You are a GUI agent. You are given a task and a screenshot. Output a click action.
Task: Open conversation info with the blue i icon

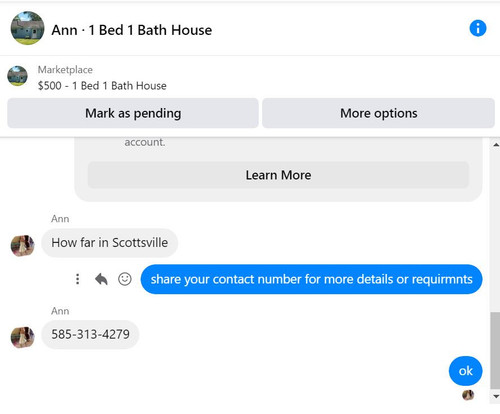(478, 28)
